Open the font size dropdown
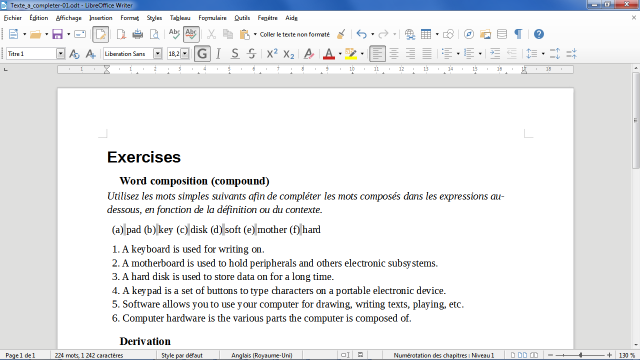Screen dimensions: 640x360 [x=185, y=54]
